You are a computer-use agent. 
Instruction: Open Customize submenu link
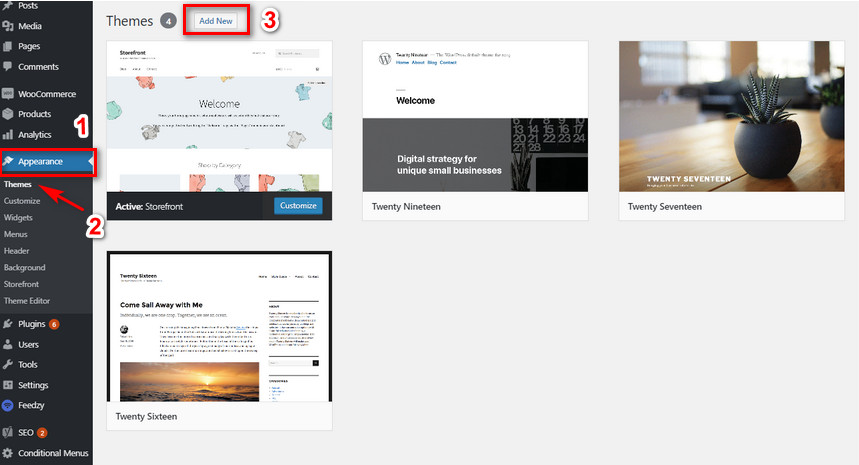22,201
